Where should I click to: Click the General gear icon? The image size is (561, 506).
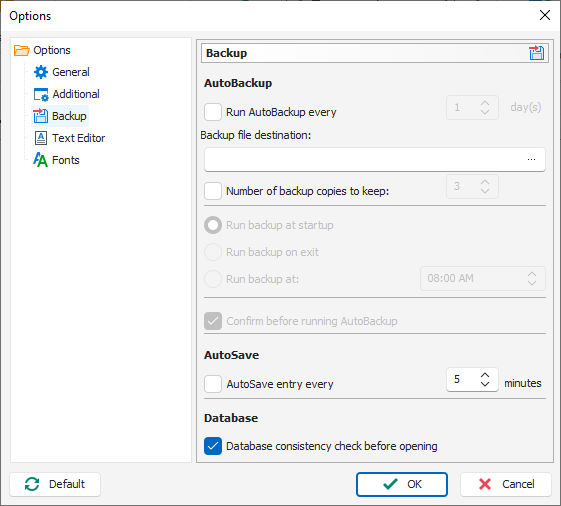point(41,72)
